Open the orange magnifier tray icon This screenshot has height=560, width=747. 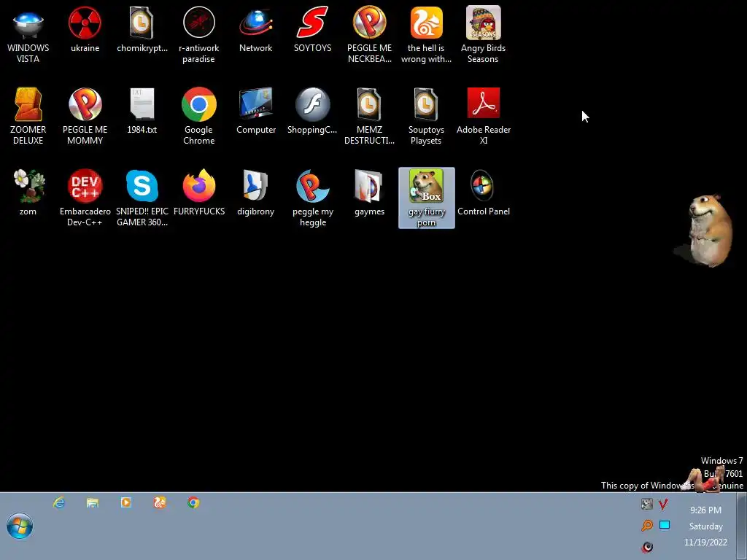pyautogui.click(x=647, y=525)
